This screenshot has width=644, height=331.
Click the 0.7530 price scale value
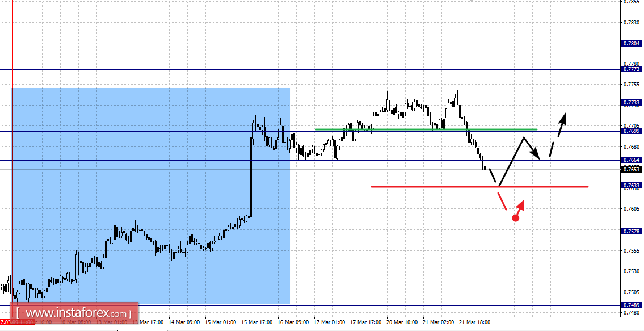[x=633, y=271]
